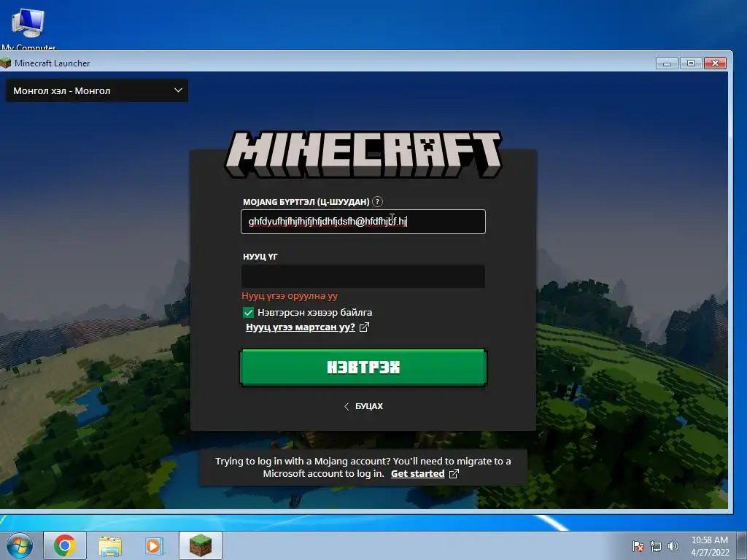Viewport: 747px width, 560px height.
Task: Go back with the БУЦАХ button
Action: tap(363, 406)
